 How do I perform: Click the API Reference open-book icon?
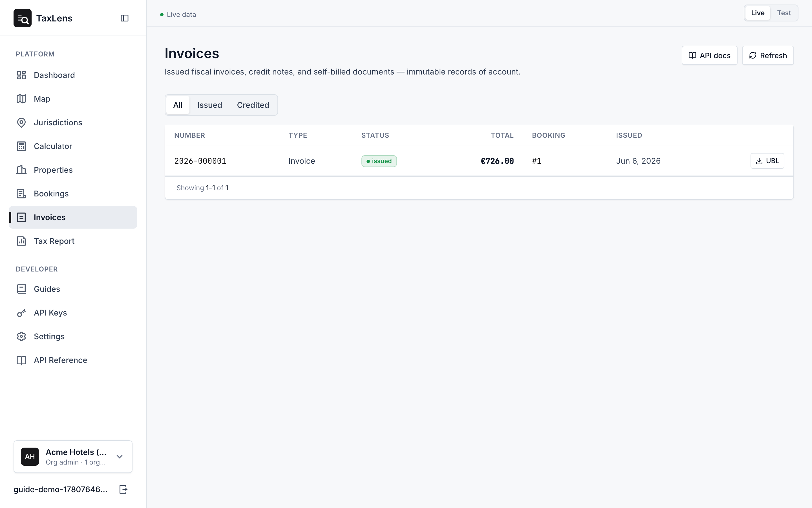[21, 360]
